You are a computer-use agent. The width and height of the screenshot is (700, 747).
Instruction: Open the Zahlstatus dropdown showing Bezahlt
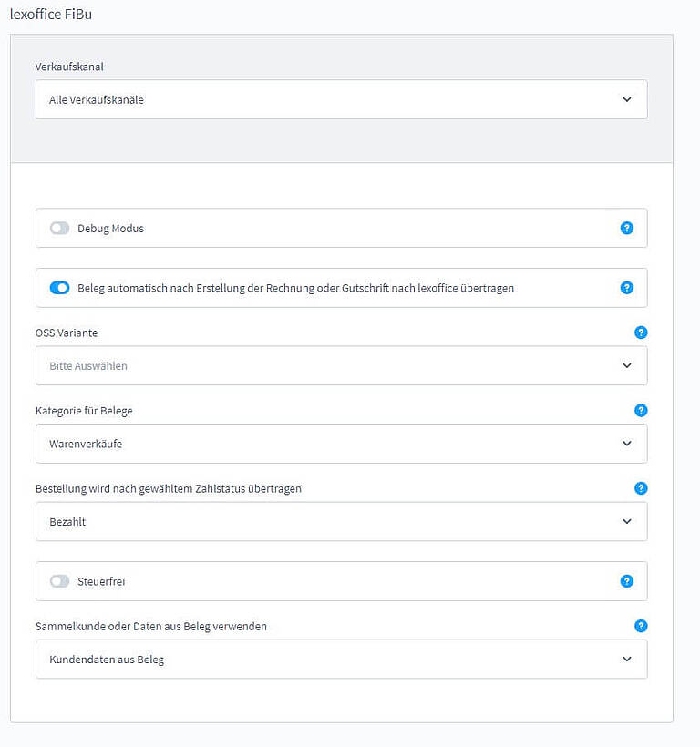[341, 522]
